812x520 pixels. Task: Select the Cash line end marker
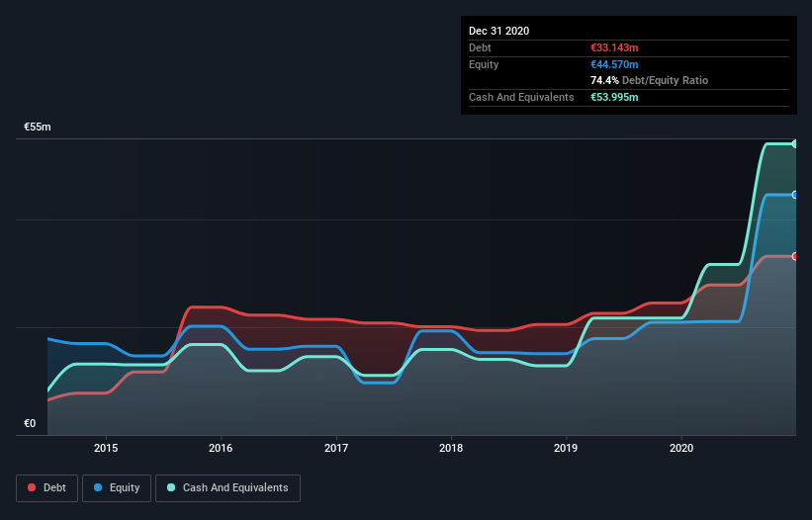(x=795, y=144)
